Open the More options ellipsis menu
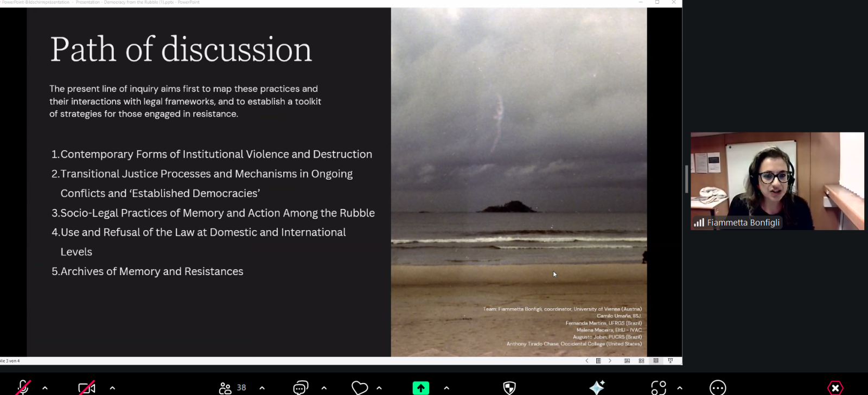 [718, 387]
